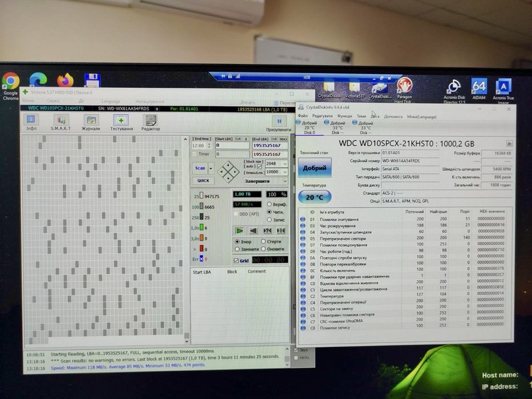The height and width of the screenshot is (399, 532).
Task: Open Acronis True Image desktop icon
Action: 503,91
